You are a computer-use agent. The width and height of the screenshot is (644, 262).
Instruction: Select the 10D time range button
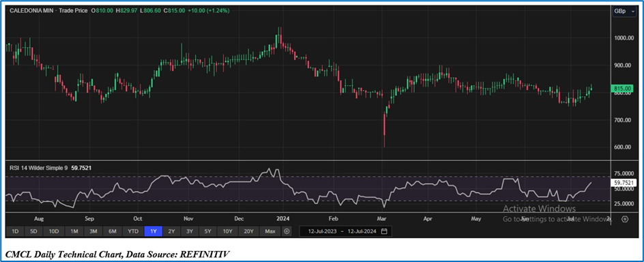point(54,231)
